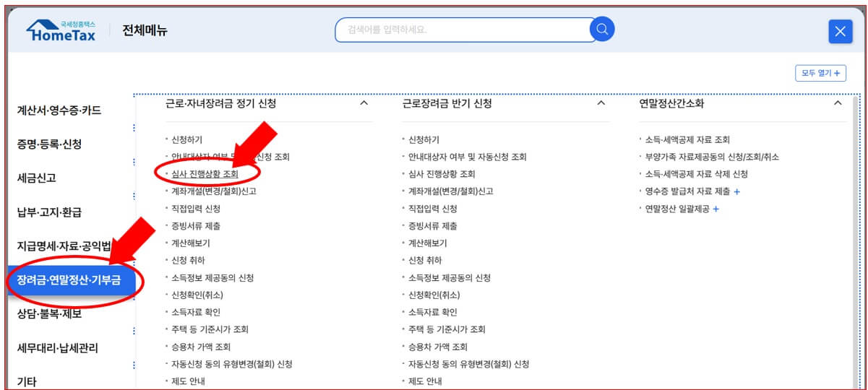Screen dimensions: 868x390
Task: Click the magnifier search icon
Action: (602, 30)
